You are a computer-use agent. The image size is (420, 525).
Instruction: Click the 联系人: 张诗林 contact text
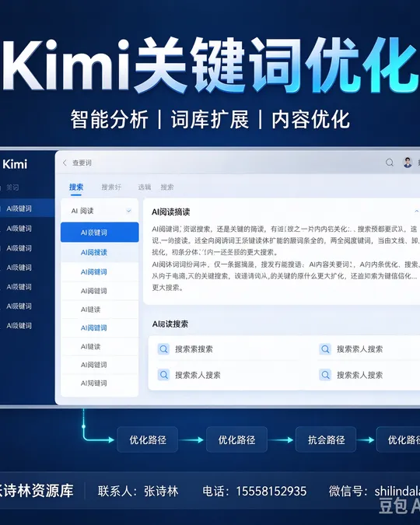[x=138, y=492]
